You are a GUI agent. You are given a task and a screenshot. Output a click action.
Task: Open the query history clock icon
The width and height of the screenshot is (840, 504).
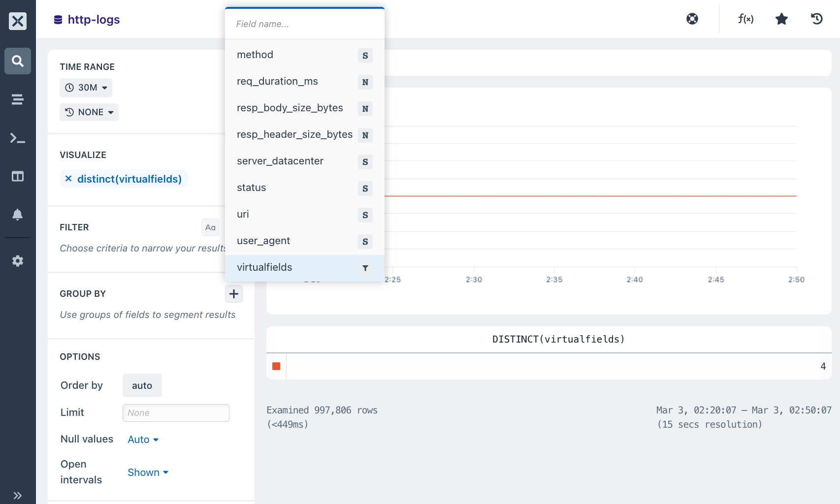[x=817, y=19]
